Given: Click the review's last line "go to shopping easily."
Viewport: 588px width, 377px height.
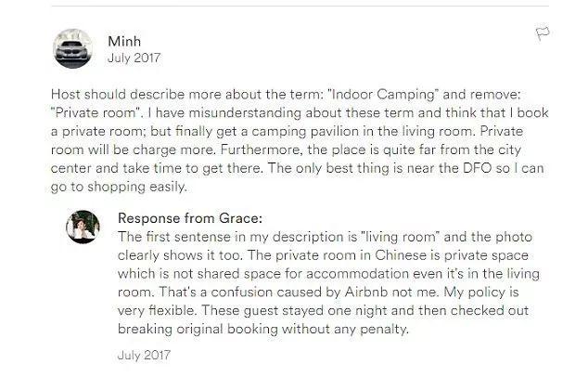Looking at the screenshot, I should pos(119,187).
